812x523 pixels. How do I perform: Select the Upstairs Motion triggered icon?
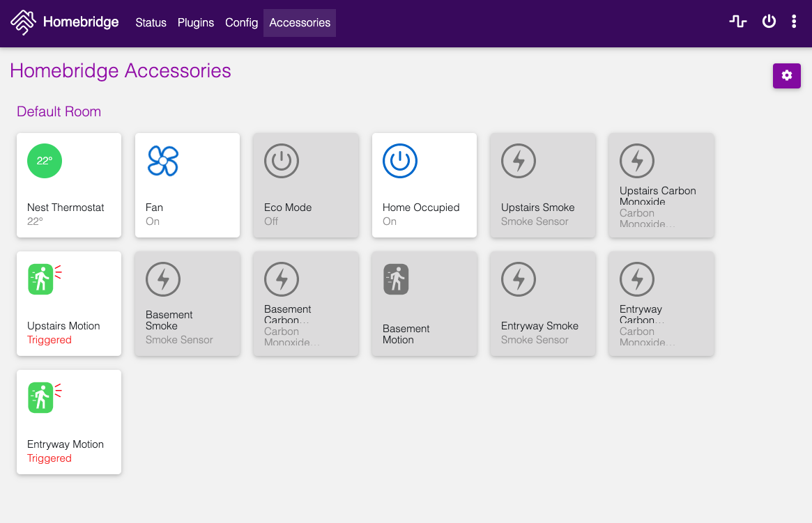(x=45, y=279)
